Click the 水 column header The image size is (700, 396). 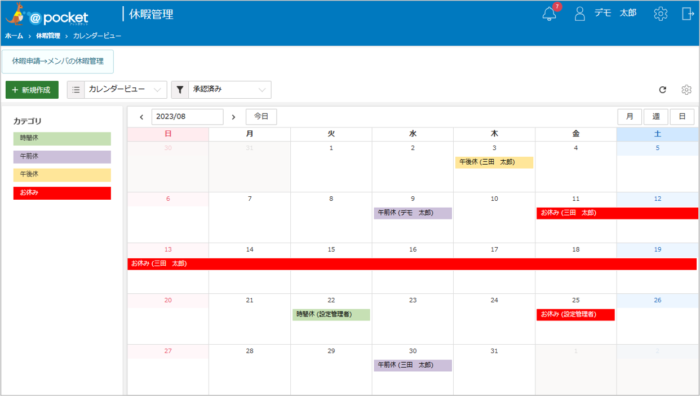[x=412, y=134]
